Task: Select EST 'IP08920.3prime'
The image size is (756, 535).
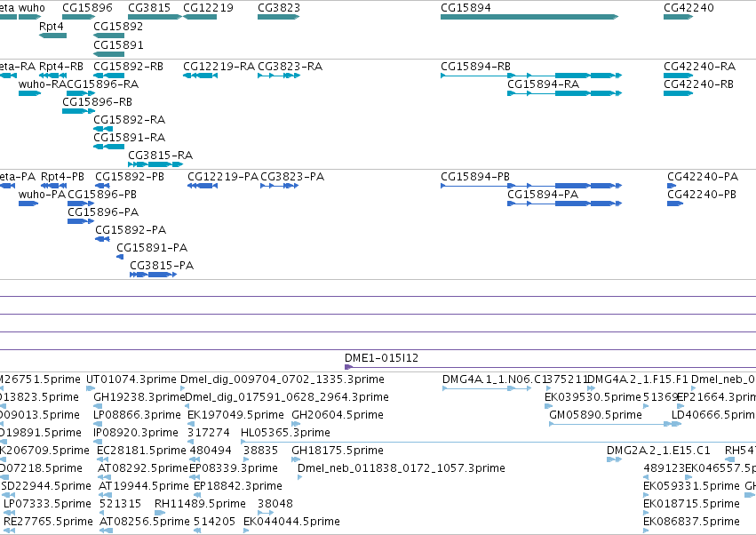Action: [x=136, y=433]
